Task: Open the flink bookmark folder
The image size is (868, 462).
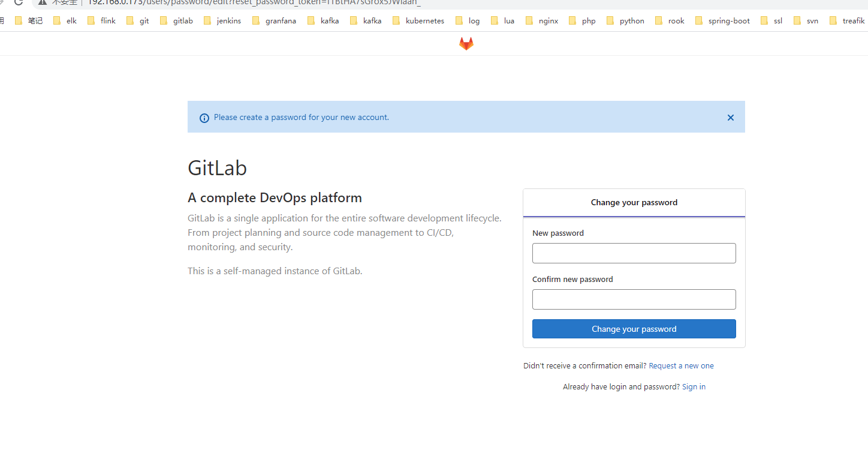Action: [x=101, y=21]
